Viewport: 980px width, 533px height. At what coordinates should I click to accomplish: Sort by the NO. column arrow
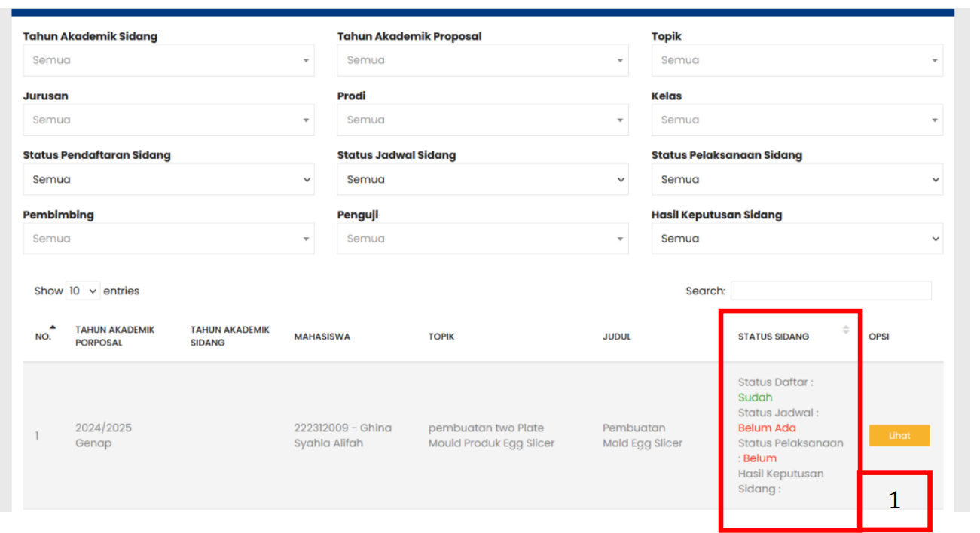(52, 327)
